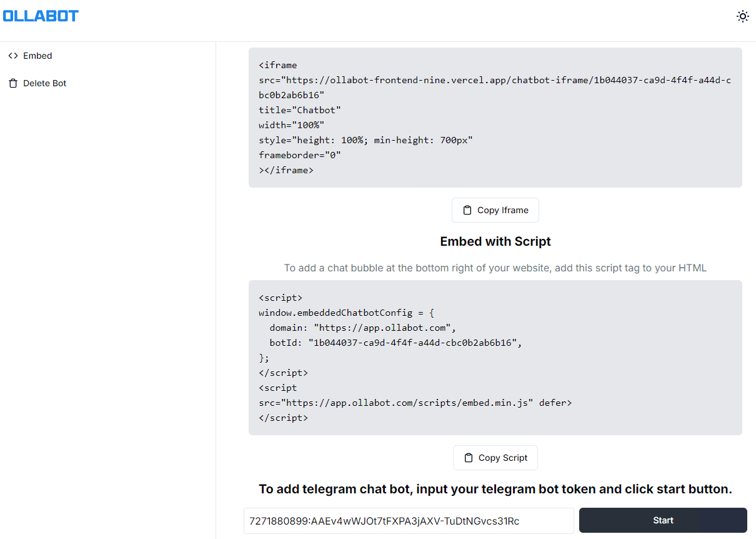Click the Start button for Telegram bot

click(663, 520)
